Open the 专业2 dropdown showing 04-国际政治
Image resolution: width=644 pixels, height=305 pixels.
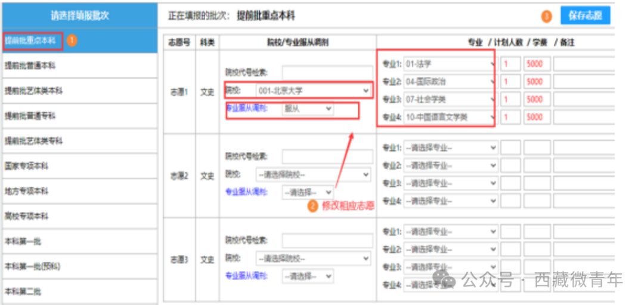click(451, 82)
